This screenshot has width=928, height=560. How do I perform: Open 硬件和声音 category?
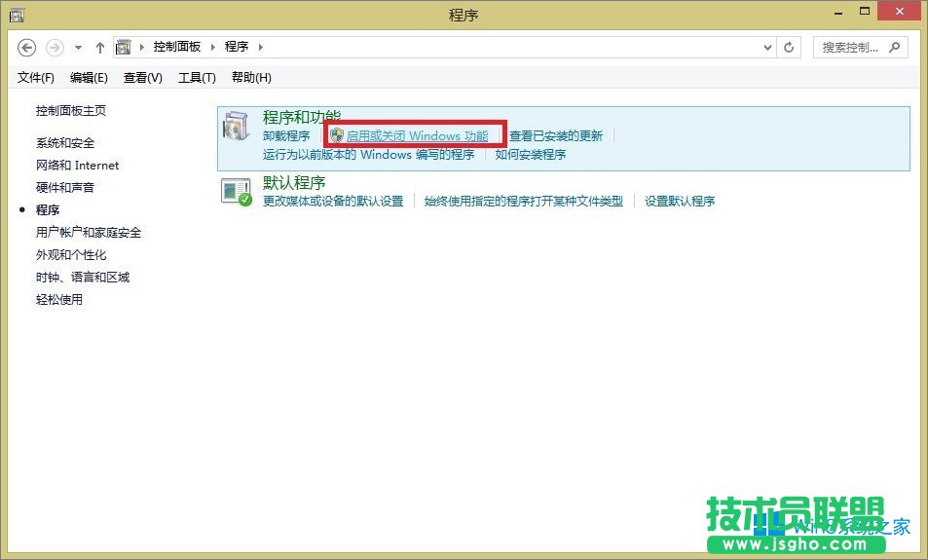(65, 188)
